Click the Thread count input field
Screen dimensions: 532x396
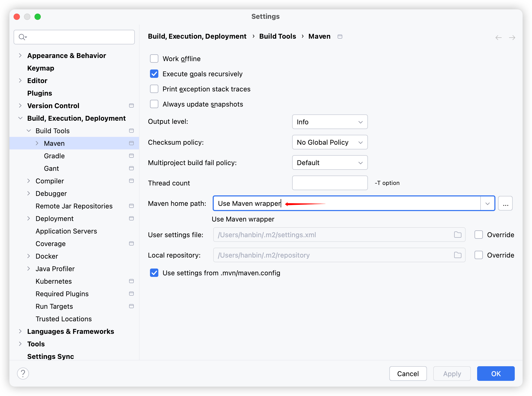coord(330,183)
